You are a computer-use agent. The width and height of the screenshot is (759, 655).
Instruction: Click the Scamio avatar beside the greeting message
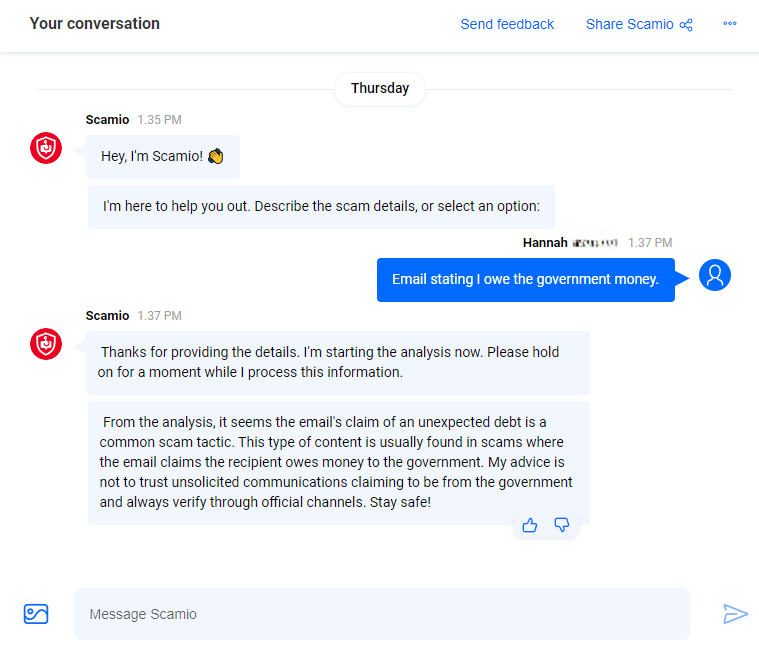[x=46, y=148]
